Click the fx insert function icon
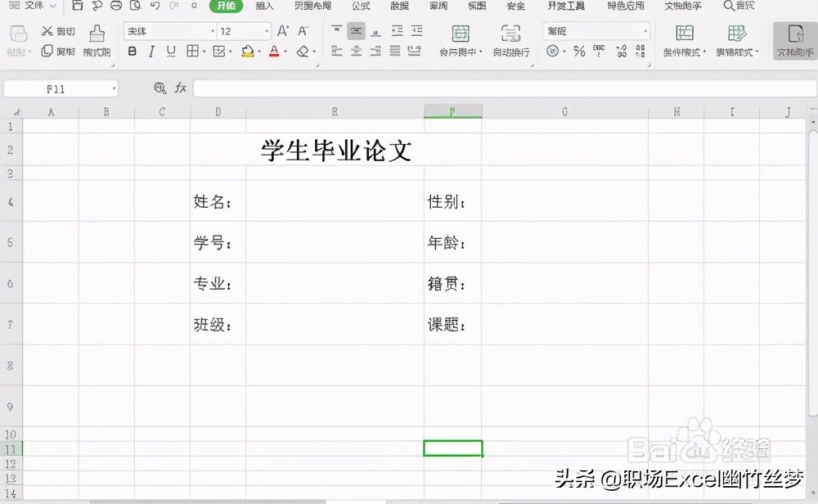818x504 pixels. pos(180,88)
